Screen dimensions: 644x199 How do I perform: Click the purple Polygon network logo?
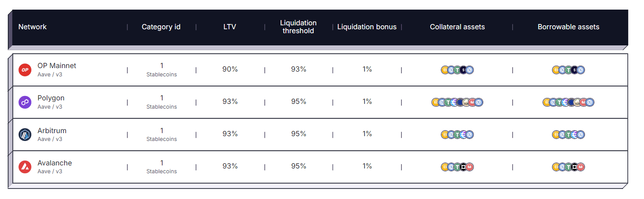25,102
